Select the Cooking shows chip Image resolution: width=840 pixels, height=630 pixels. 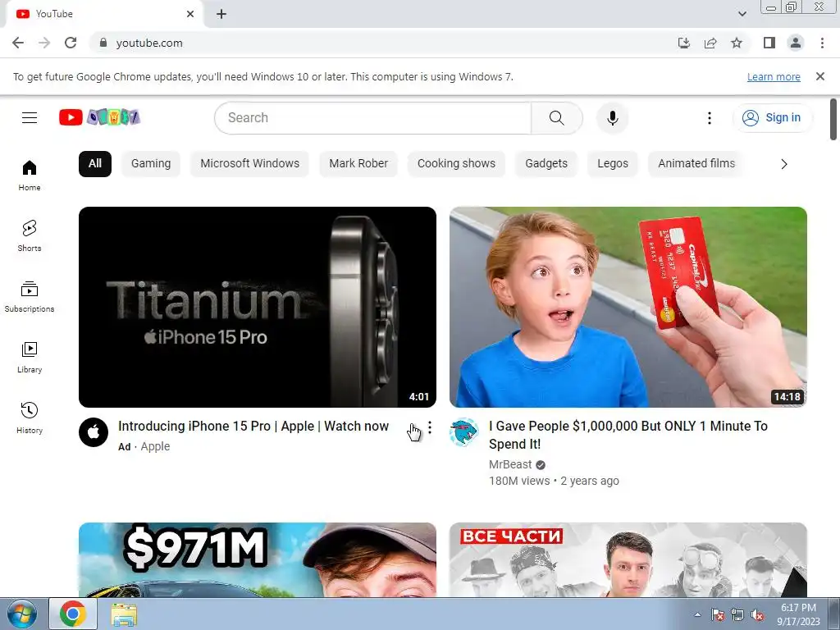pyautogui.click(x=456, y=163)
